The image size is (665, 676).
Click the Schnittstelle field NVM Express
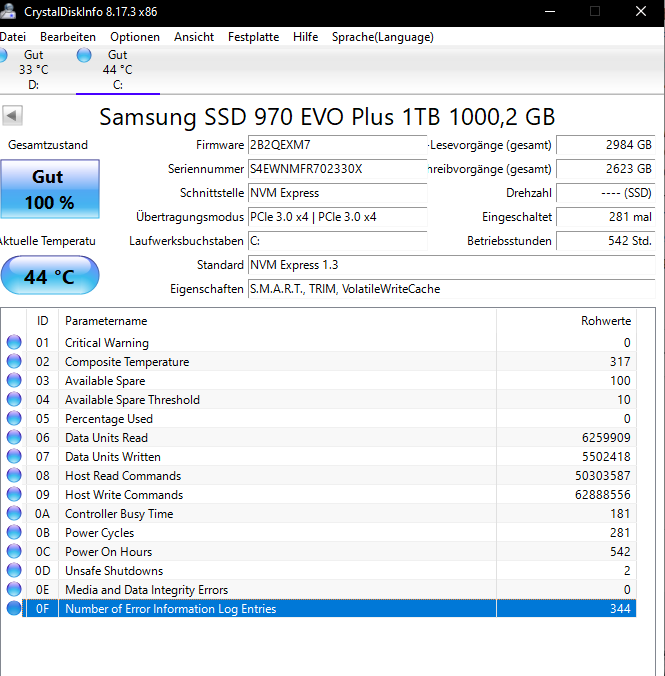[337, 193]
